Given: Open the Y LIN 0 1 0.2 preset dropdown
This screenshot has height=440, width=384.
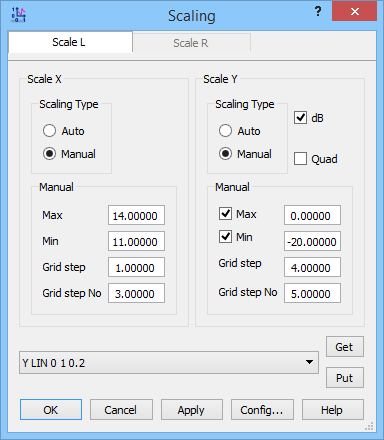Looking at the screenshot, I should [169, 362].
